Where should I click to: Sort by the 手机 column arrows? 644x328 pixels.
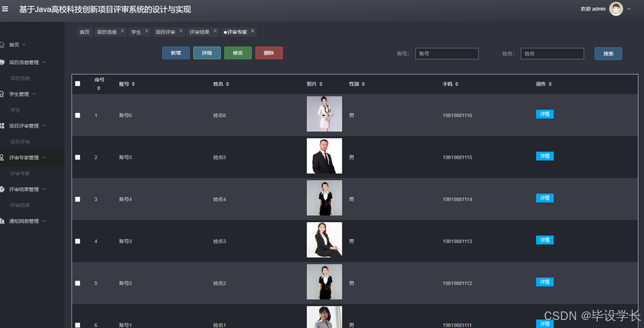tap(456, 84)
